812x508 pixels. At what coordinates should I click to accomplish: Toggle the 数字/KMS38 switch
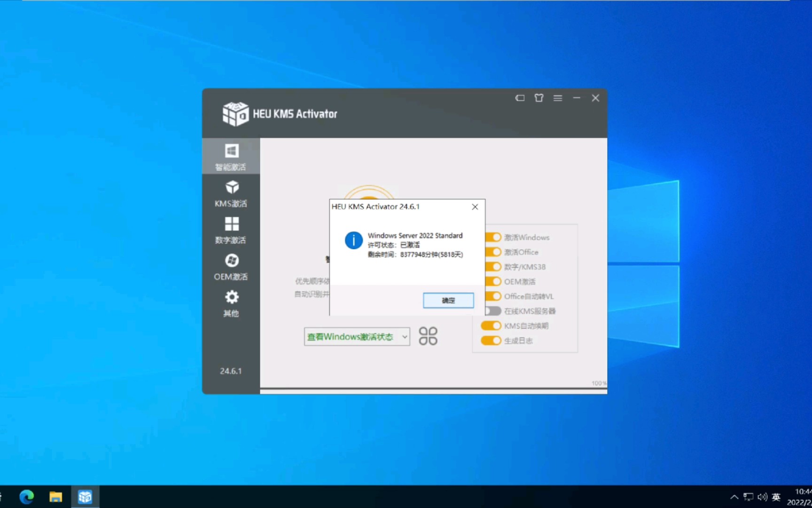[493, 267]
